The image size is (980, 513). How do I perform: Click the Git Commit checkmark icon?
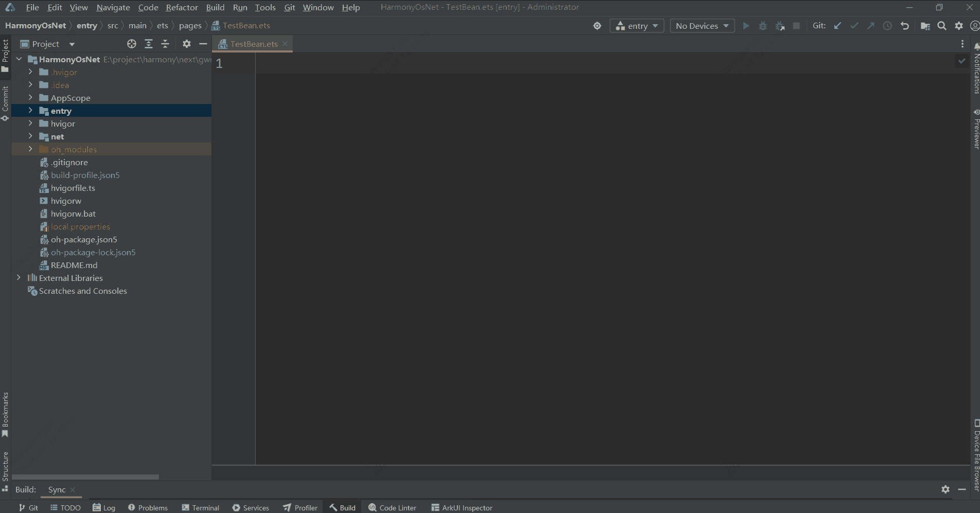click(854, 26)
